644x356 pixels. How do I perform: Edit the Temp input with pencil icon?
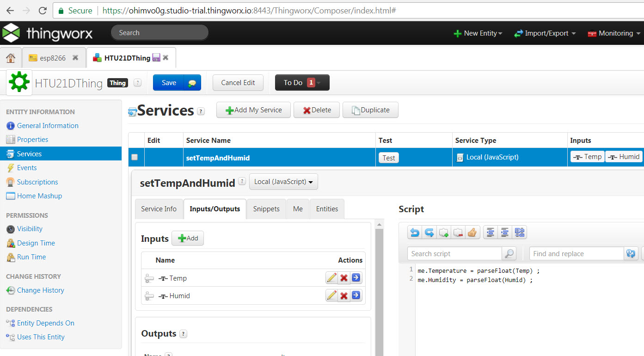click(331, 278)
